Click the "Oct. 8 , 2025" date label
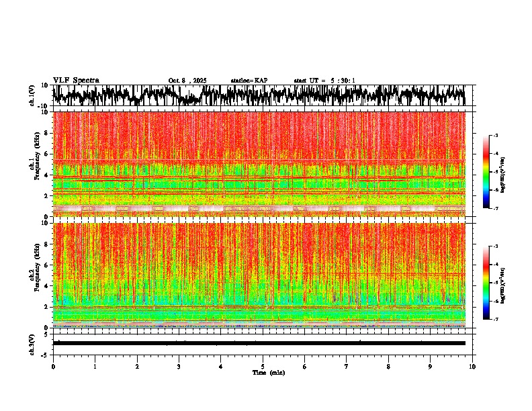Screen dimensions: 532x411 (187, 81)
